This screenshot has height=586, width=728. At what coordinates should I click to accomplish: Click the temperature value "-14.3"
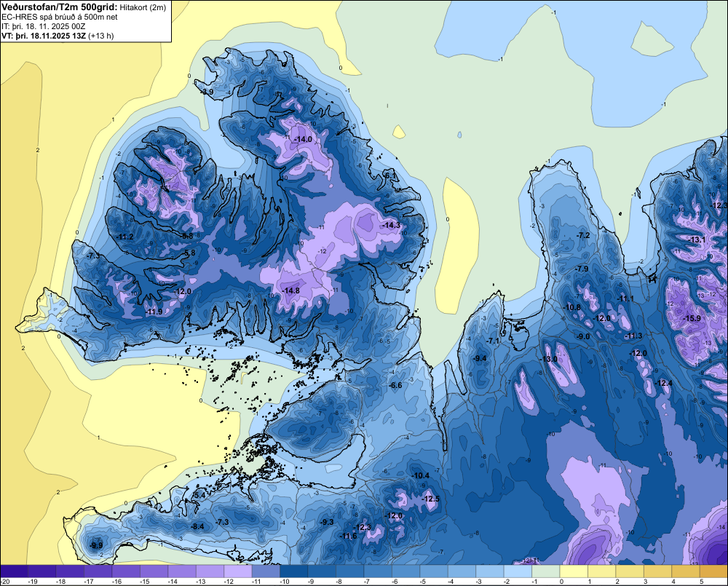click(x=391, y=225)
